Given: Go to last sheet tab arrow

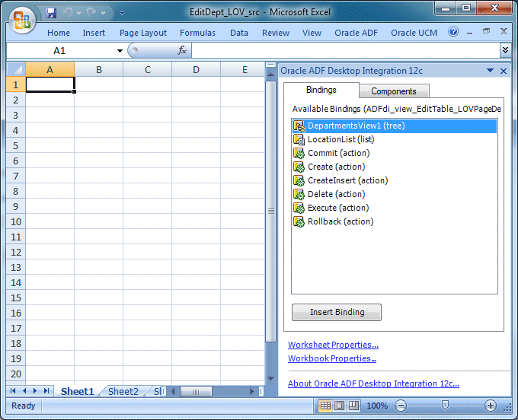Looking at the screenshot, I should (46, 391).
